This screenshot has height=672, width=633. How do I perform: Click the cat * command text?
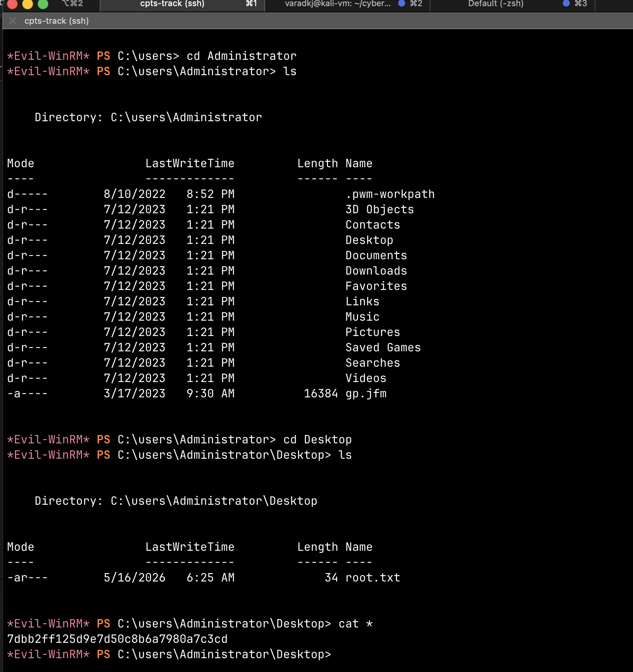pyautogui.click(x=356, y=624)
